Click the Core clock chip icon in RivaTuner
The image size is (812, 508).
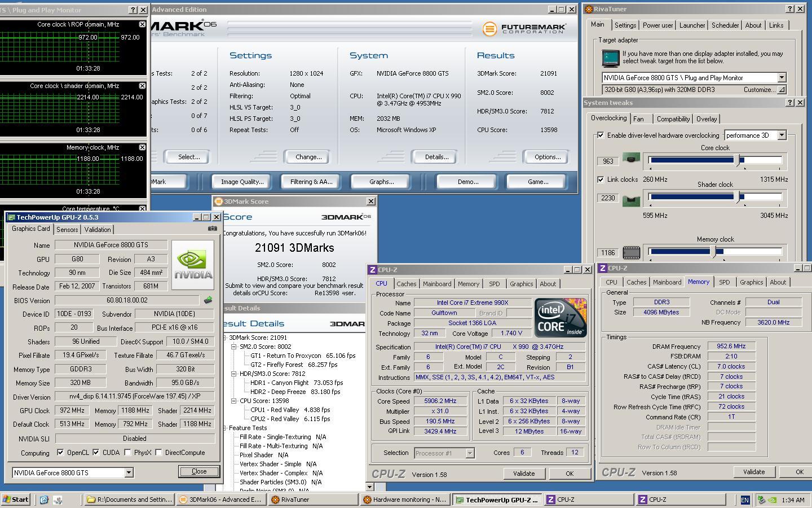[x=631, y=160]
